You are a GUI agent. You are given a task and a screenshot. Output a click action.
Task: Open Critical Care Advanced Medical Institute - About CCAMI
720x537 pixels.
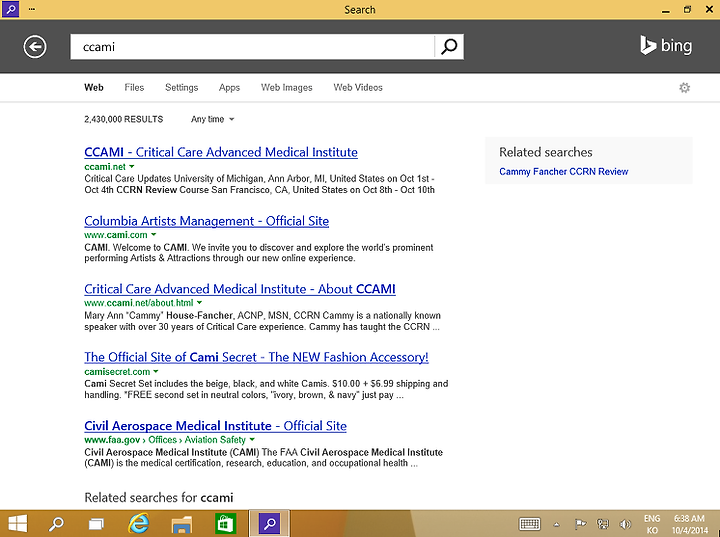click(240, 289)
